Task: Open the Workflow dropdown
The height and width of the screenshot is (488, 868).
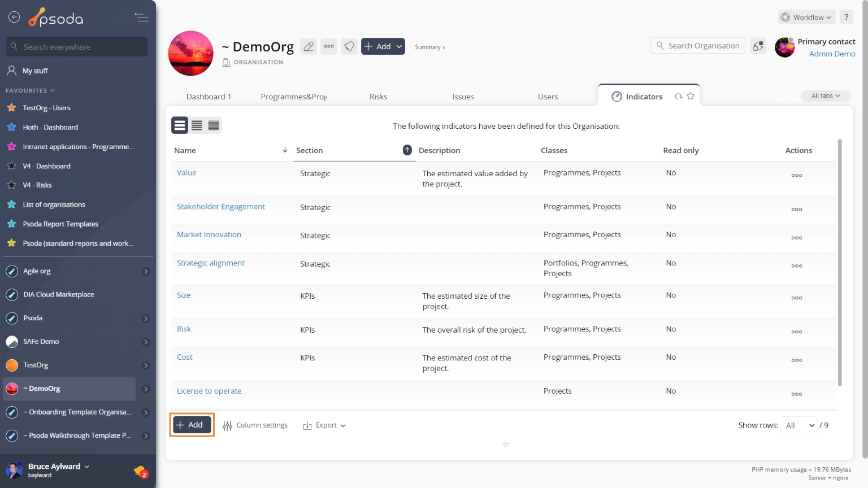Action: (x=806, y=18)
